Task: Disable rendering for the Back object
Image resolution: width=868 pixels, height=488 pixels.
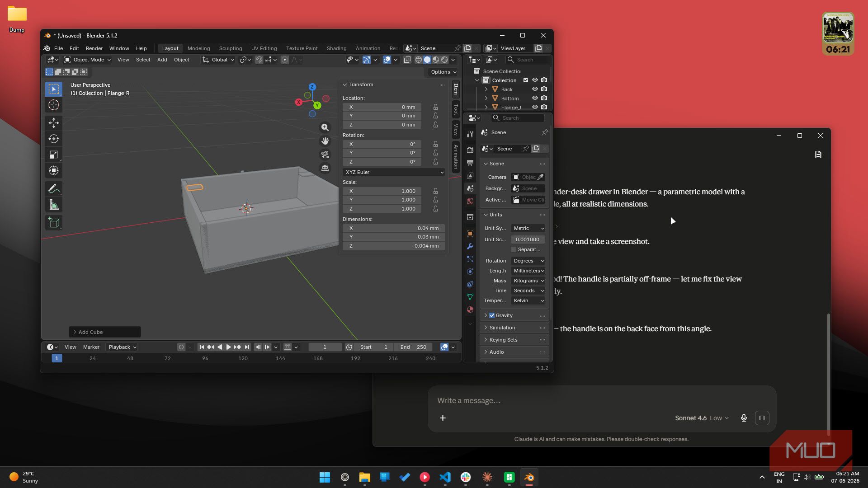Action: 544,89
